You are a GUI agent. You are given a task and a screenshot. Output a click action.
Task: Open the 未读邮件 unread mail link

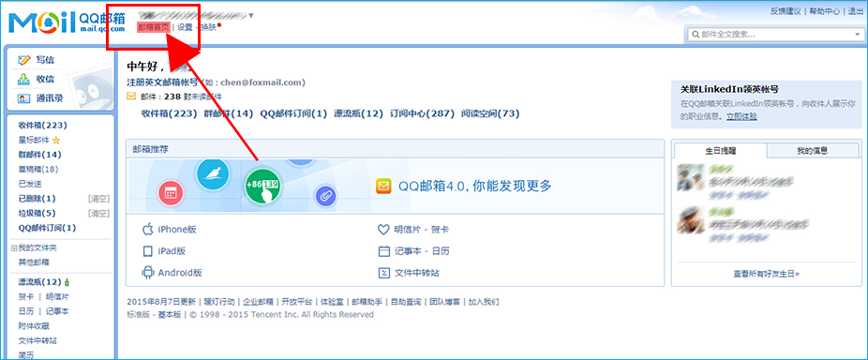(x=207, y=97)
